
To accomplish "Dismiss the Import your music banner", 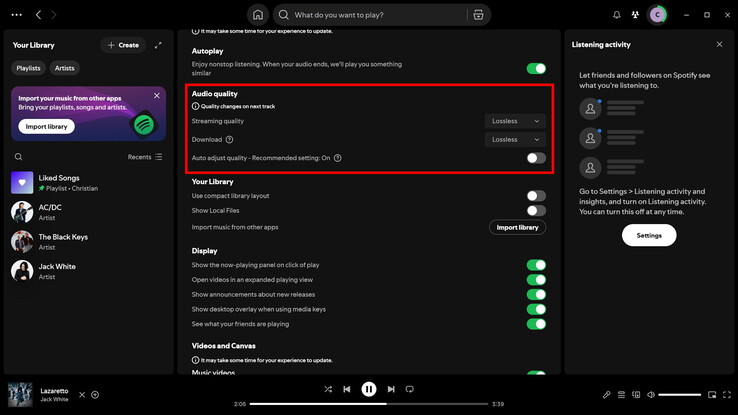I will click(157, 96).
